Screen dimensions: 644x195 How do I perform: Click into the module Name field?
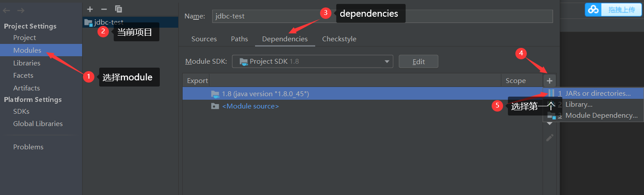coord(382,16)
